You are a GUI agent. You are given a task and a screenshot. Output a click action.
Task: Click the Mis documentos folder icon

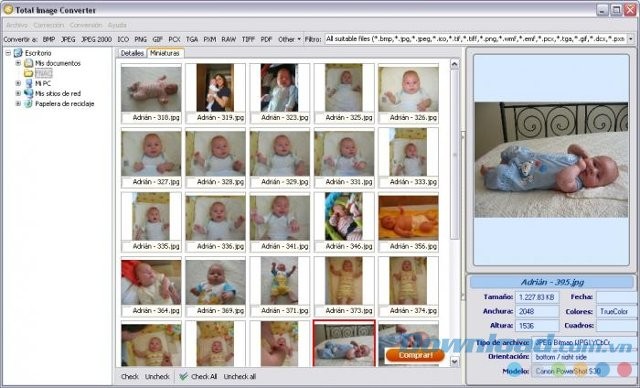pyautogui.click(x=28, y=63)
